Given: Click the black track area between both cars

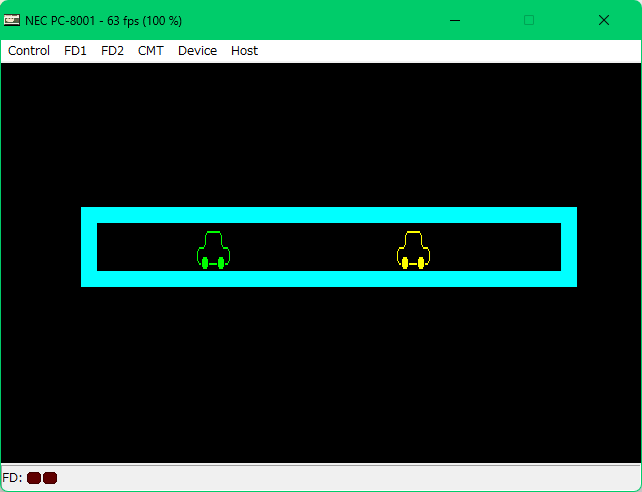Looking at the screenshot, I should (313, 247).
